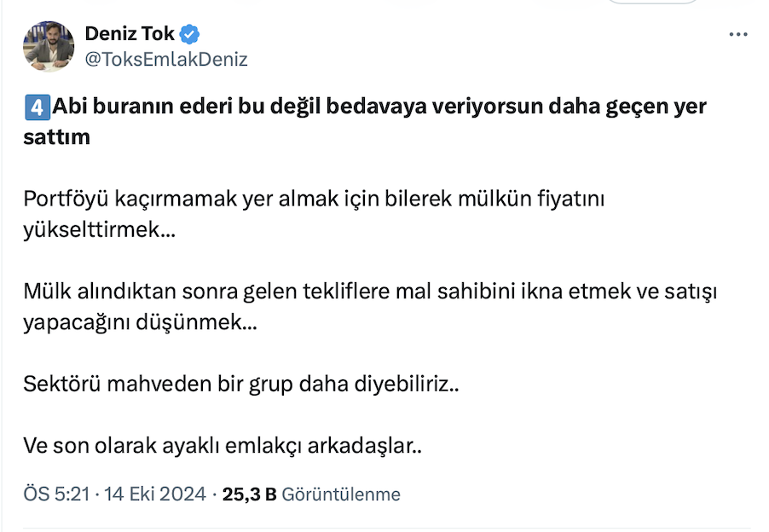The width and height of the screenshot is (769, 532).
Task: Select the Görüntülenme label
Action: [341, 494]
